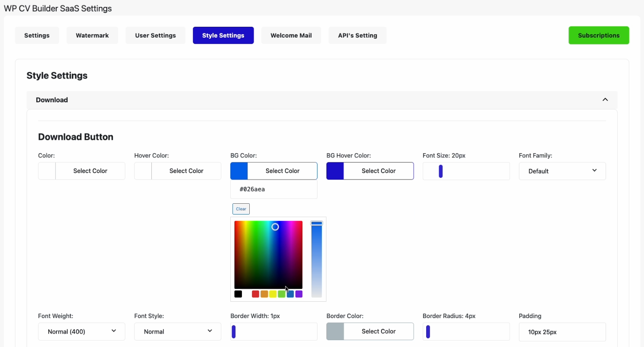The height and width of the screenshot is (347, 644).
Task: Click the Border Radius slider track
Action: (x=466, y=331)
